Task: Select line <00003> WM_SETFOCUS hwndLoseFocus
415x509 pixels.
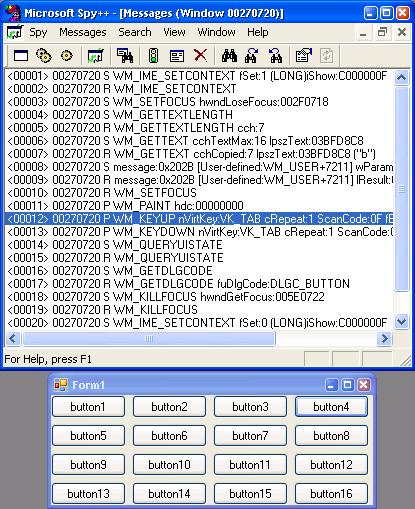Action: (199, 102)
